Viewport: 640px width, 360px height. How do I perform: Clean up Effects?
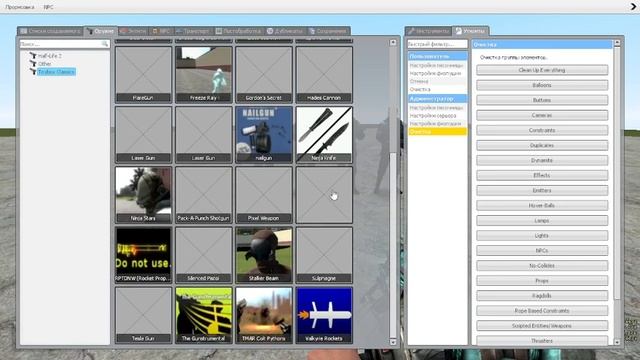click(542, 175)
